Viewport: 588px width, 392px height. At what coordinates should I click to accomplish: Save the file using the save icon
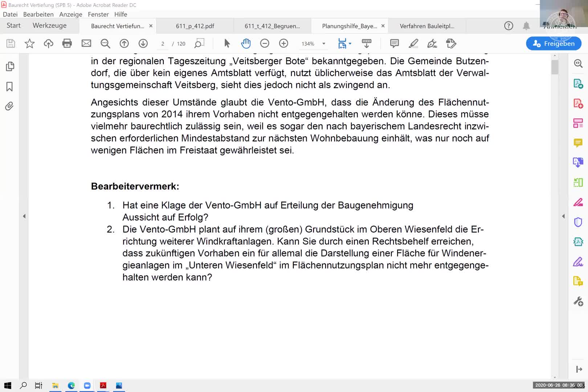[11, 43]
